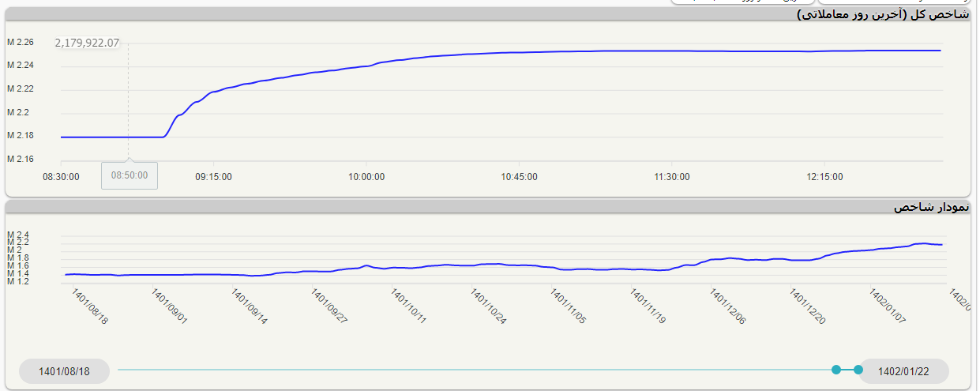Viewport: 980px width, 391px height.
Task: Click the middle of the range slider track
Action: click(x=474, y=370)
